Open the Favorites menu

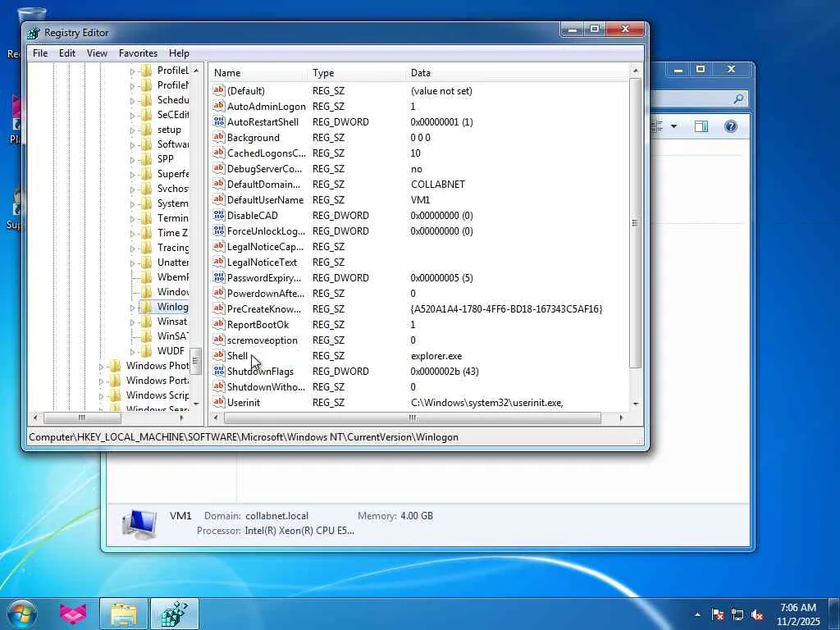click(138, 53)
